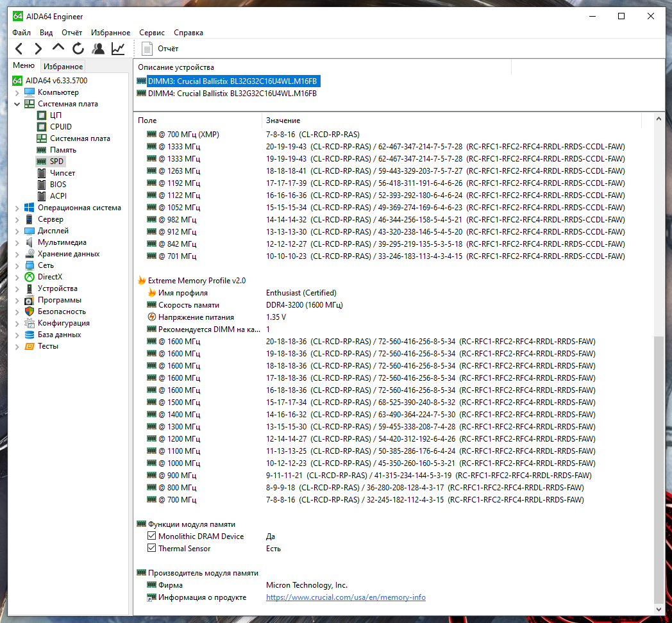This screenshot has height=623, width=672.
Task: Expand the Компьютер tree node
Action: (17, 92)
